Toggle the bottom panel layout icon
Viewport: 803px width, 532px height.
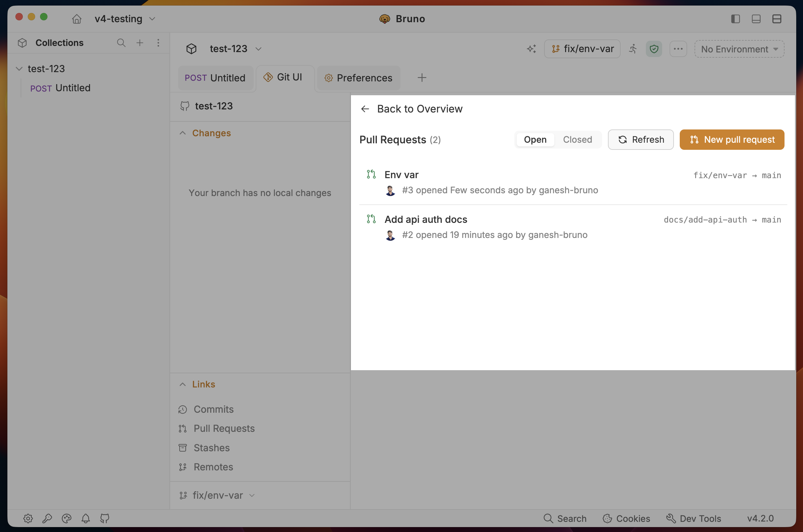[756, 19]
